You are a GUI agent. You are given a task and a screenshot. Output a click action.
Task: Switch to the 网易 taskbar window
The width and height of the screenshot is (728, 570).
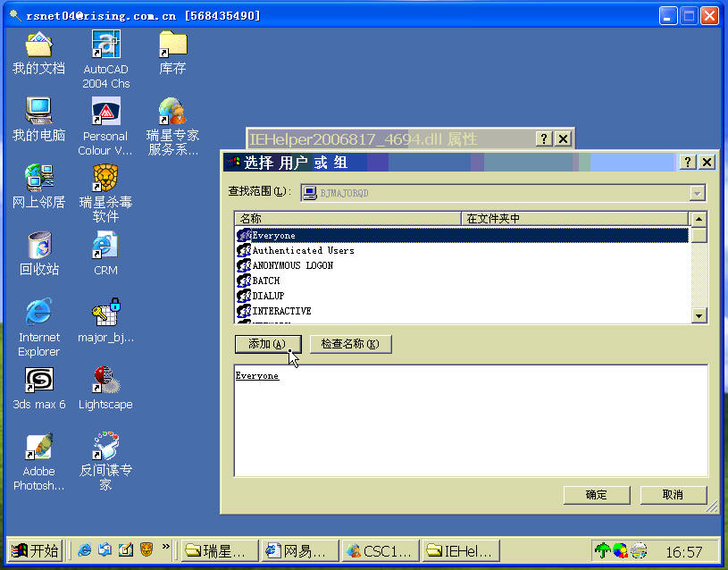pos(300,551)
